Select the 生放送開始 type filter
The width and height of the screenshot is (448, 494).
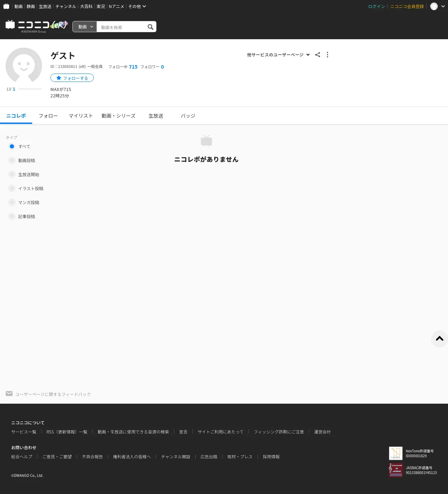click(x=24, y=174)
